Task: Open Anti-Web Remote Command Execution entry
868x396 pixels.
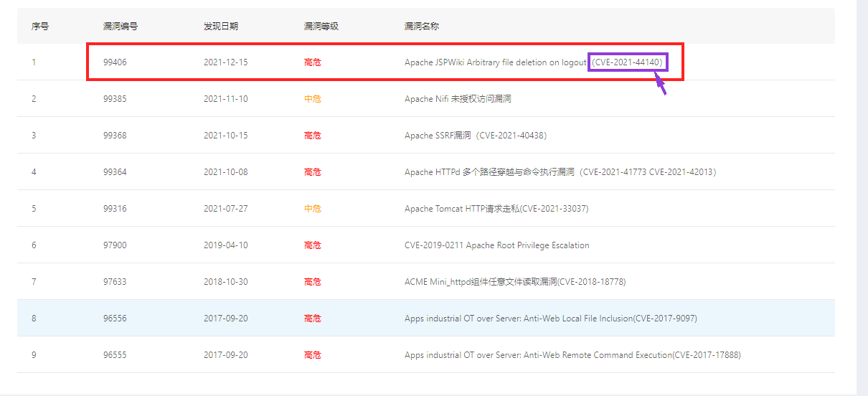Action: pyautogui.click(x=572, y=355)
